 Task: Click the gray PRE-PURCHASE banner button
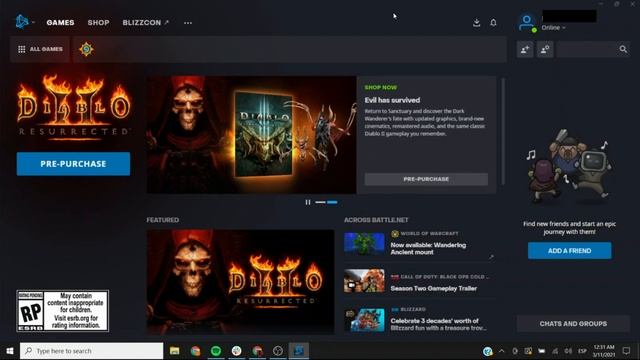point(426,179)
